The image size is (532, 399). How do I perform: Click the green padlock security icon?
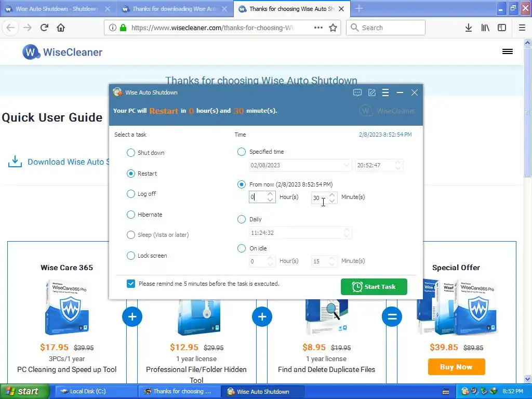(x=124, y=28)
